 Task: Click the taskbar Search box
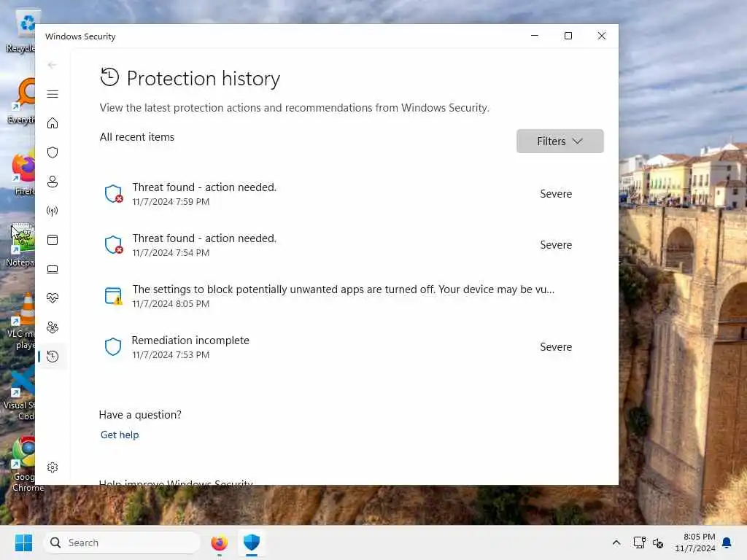(122, 542)
